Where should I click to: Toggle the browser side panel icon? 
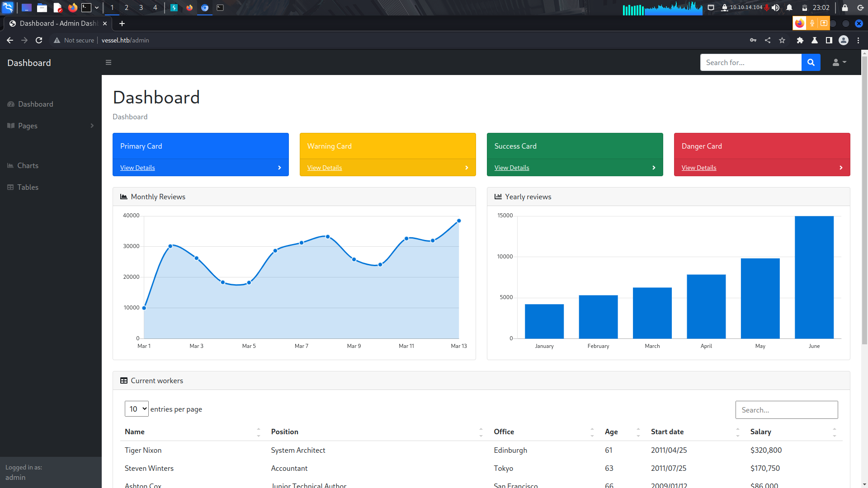coord(829,40)
